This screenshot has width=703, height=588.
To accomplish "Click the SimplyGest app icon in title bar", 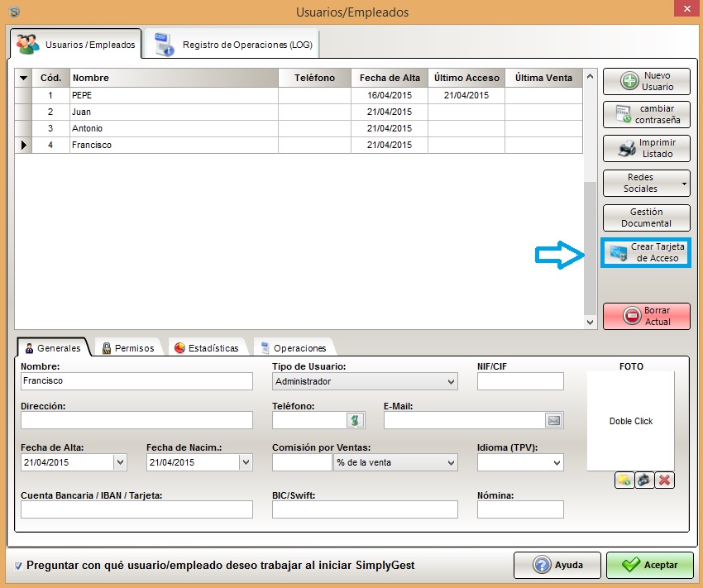I will (14, 12).
